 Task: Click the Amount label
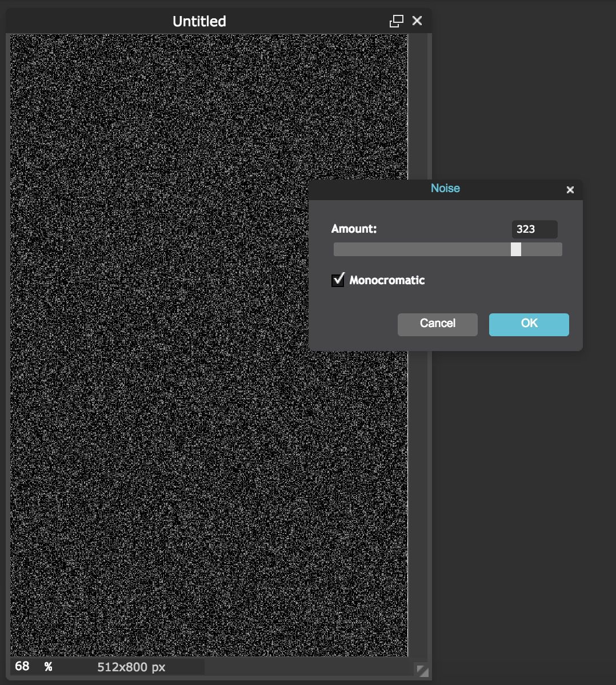pos(354,229)
